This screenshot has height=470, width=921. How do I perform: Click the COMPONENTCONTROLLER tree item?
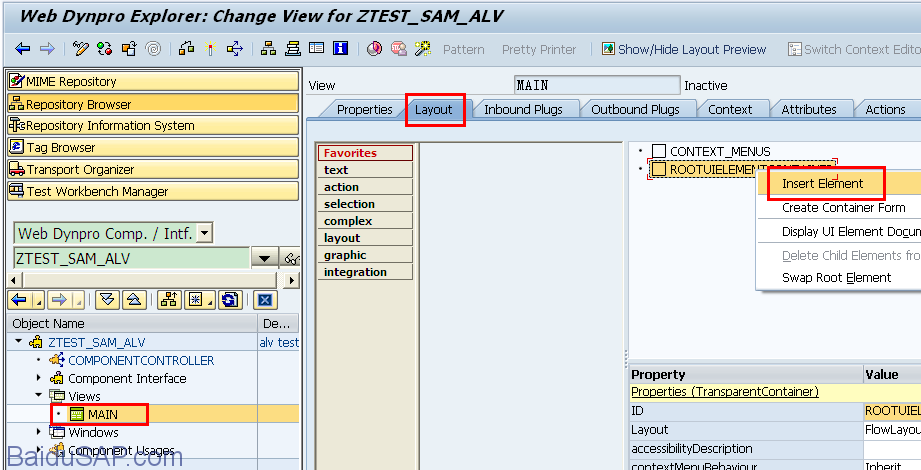141,360
